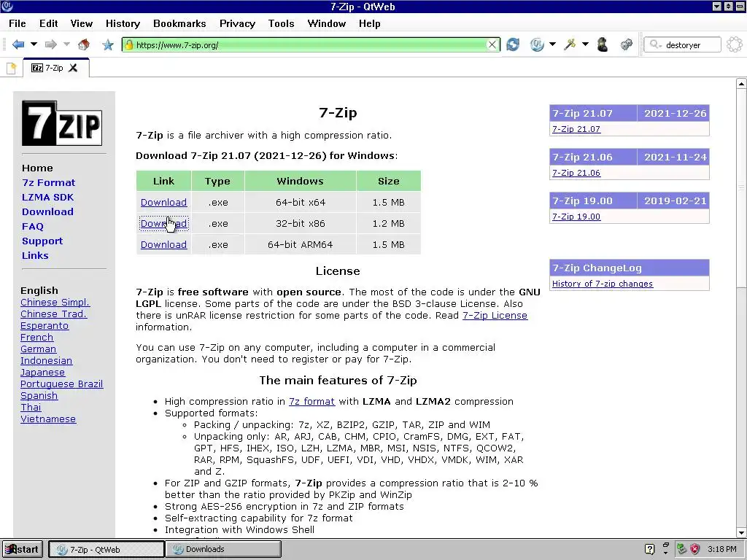Select the 7-Zip tab

54,68
